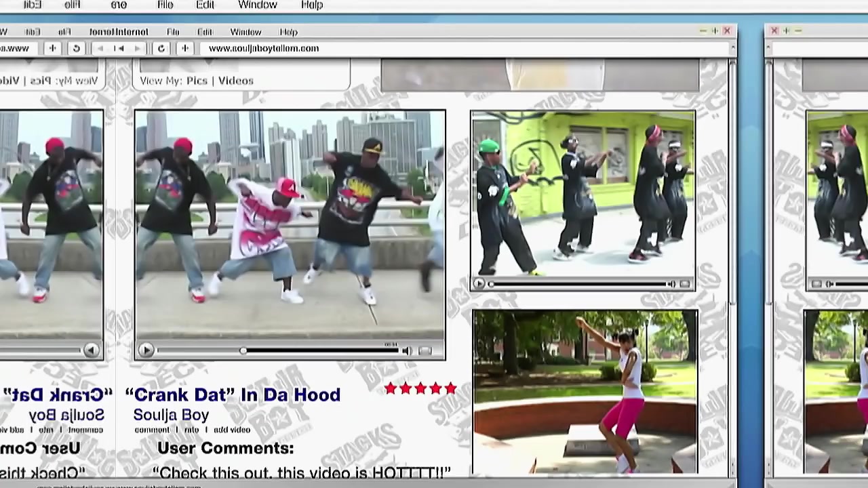Mute the green building dance video
The width and height of the screenshot is (868, 488).
click(671, 285)
